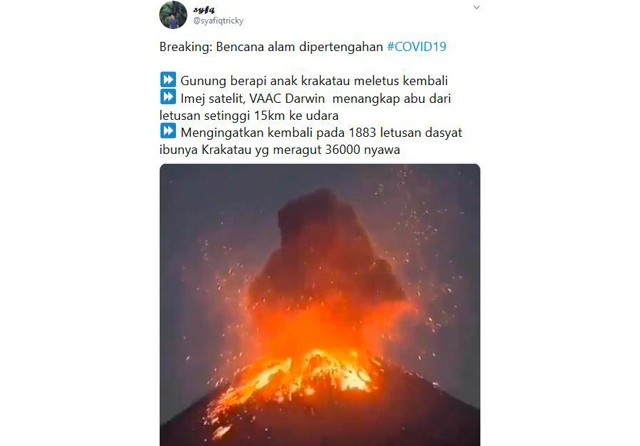The width and height of the screenshot is (640, 446).
Task: Click the fast-forward emoji before 'Gunung berapi'
Action: click(x=168, y=80)
